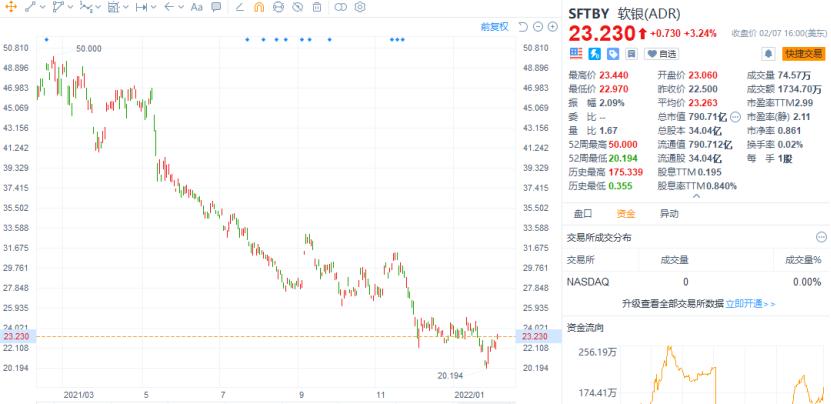Click the highlighted 23.230 left axis price tag
Screen dimensions: 831x404
coord(17,336)
